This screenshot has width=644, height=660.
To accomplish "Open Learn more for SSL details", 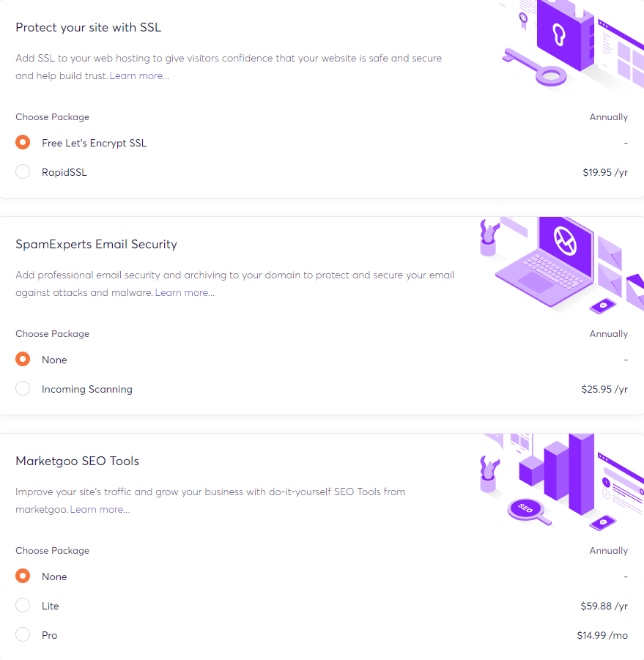I will [138, 75].
